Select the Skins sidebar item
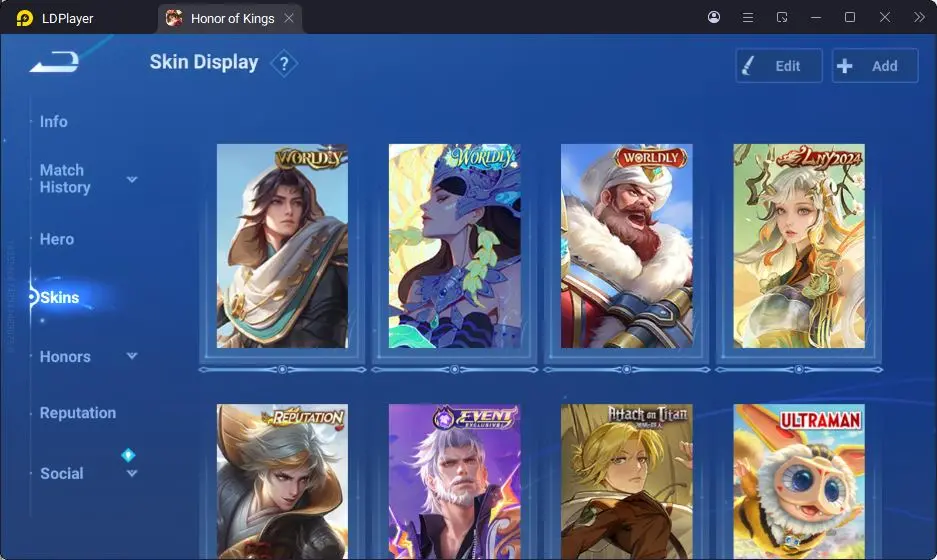 pyautogui.click(x=60, y=297)
